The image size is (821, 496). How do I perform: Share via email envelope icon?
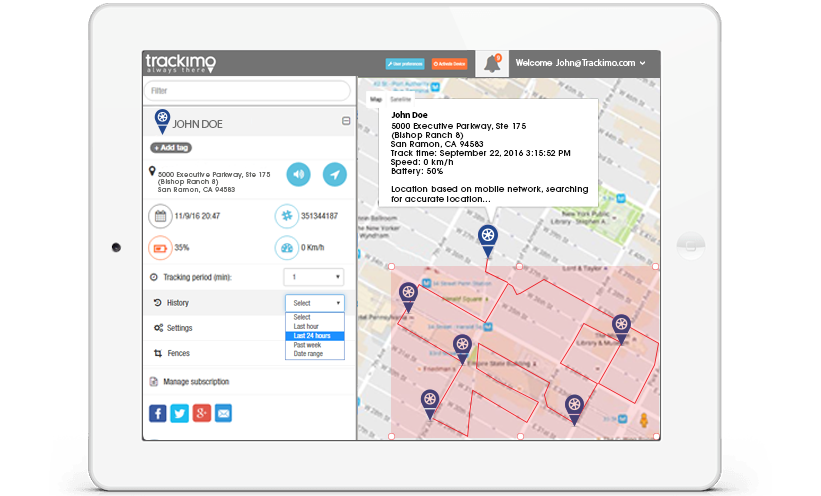coord(224,413)
